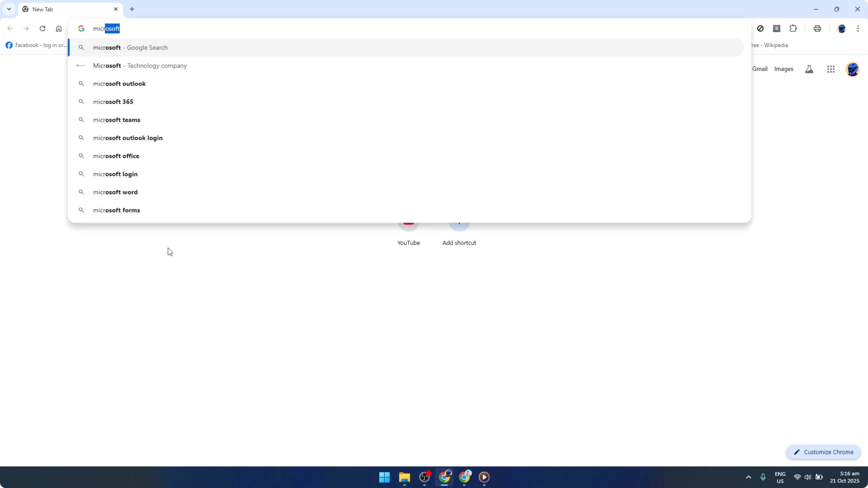Click Customize Chrome button
The image size is (868, 488).
[x=823, y=452]
